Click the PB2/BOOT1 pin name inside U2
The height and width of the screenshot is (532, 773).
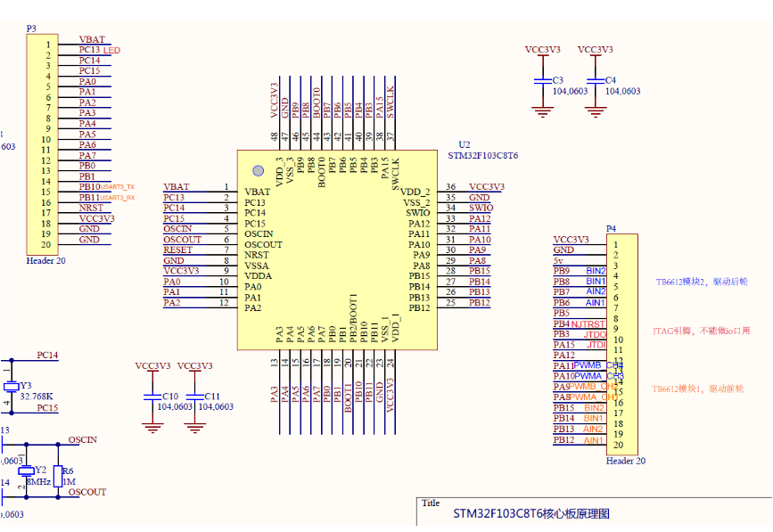coord(353,318)
